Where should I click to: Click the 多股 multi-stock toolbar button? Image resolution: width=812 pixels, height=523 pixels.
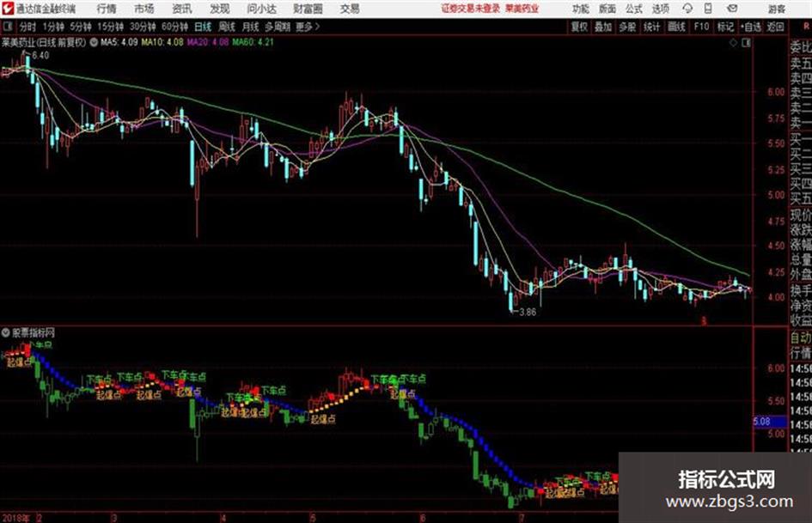click(627, 27)
